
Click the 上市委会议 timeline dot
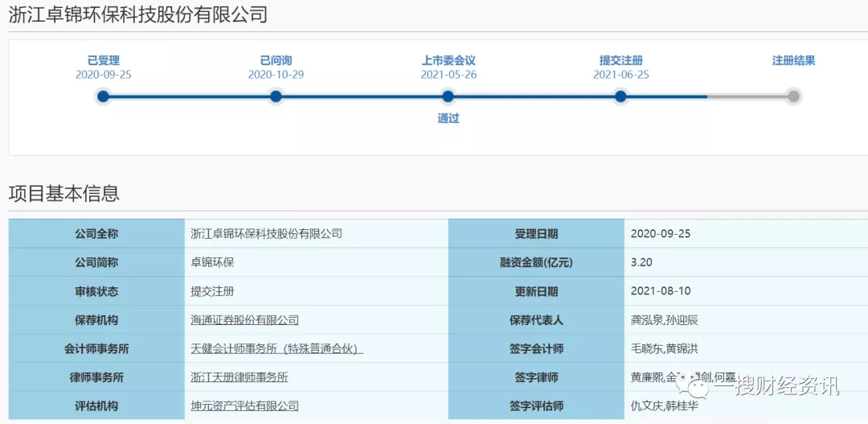[x=448, y=97]
